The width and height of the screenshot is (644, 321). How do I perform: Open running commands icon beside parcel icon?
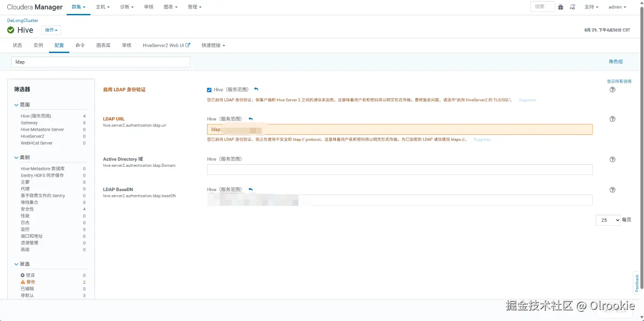point(572,7)
